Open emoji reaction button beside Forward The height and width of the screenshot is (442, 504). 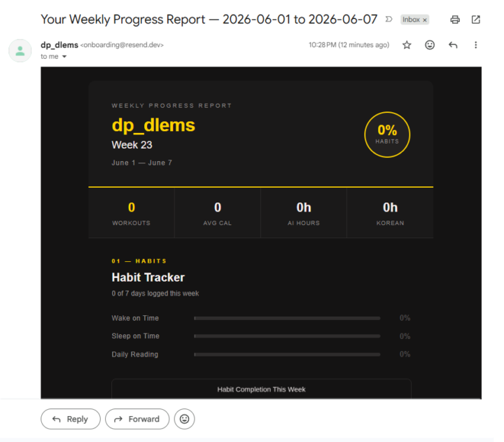[x=184, y=419]
